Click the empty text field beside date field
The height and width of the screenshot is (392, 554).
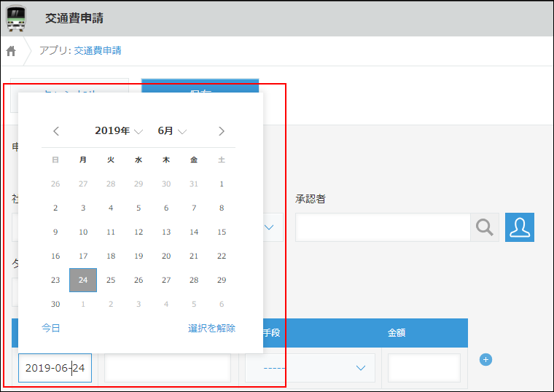point(168,368)
